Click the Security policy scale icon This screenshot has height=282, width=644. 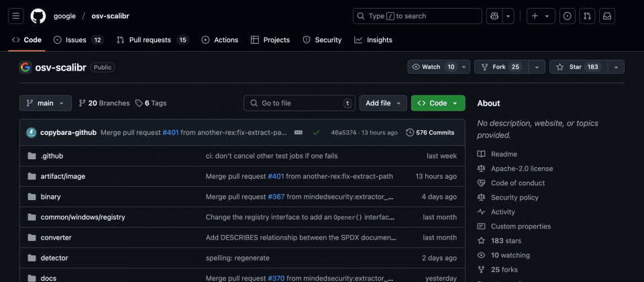tap(481, 197)
